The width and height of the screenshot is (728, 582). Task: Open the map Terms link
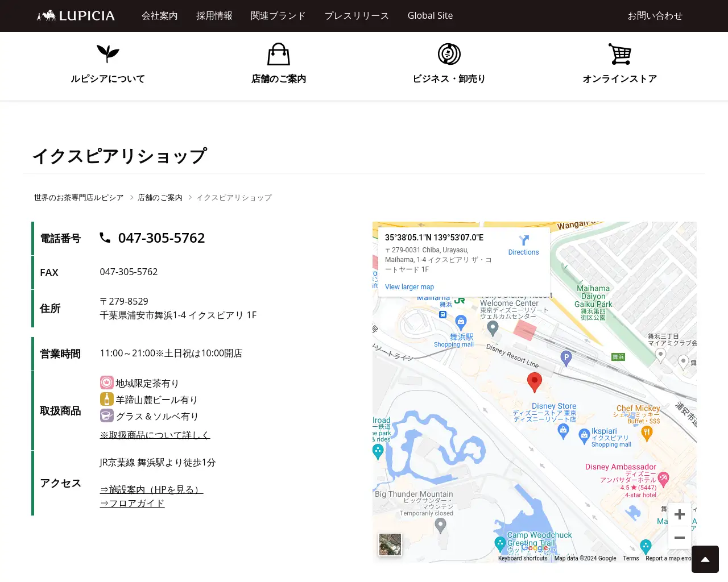631,559
